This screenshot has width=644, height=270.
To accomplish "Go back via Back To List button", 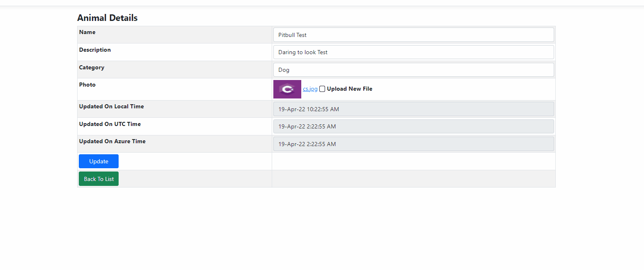I will 99,179.
